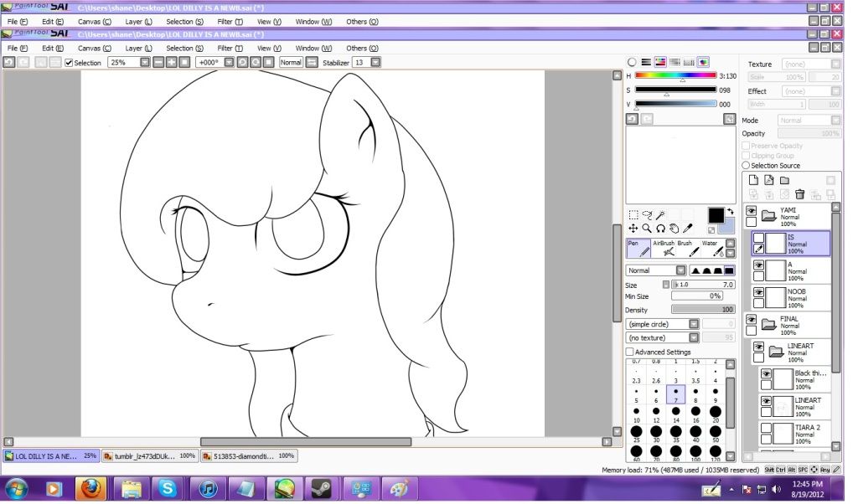Zoom out the canvas with minus button

tap(158, 62)
